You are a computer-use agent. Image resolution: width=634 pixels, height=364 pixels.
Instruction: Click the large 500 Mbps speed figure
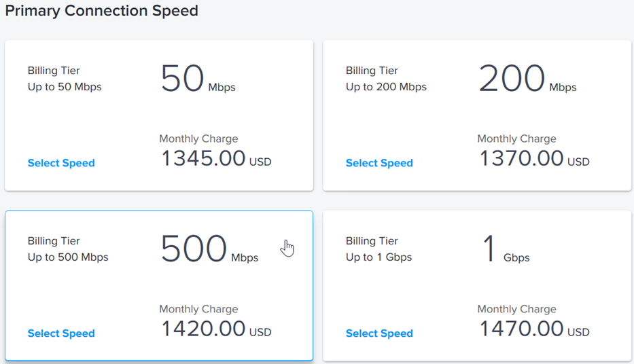point(209,249)
